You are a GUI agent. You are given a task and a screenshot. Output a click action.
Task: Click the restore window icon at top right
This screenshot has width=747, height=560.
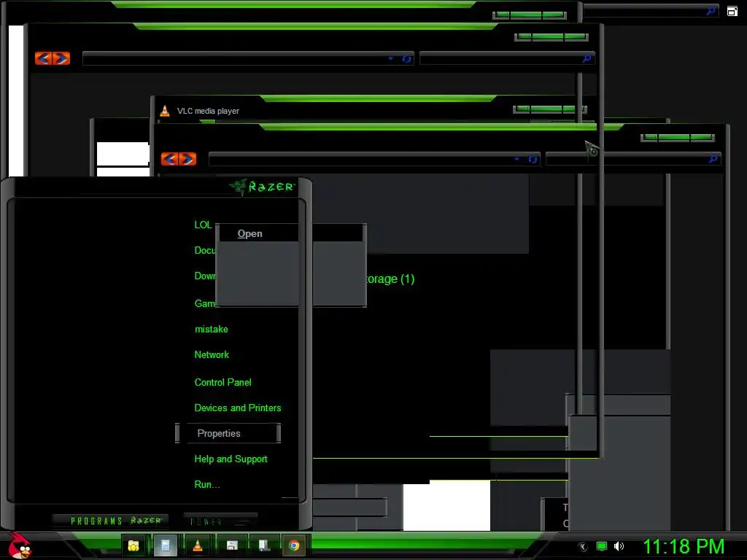(732, 11)
